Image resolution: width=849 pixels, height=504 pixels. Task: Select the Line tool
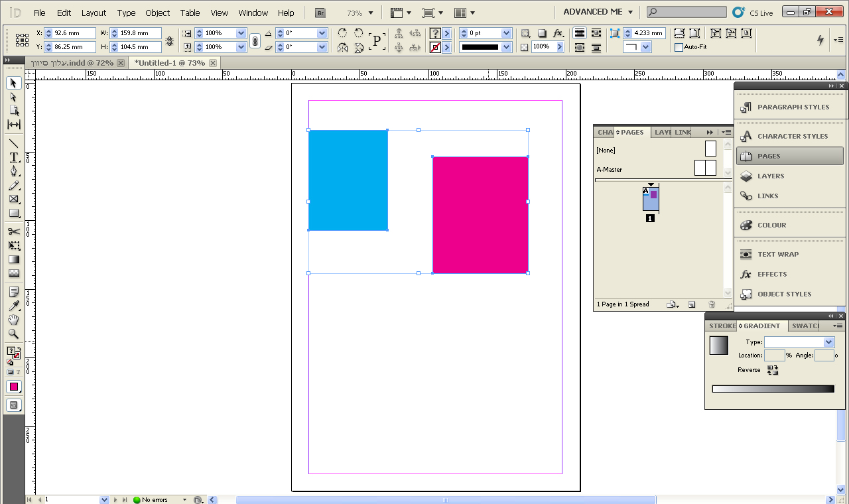pos(13,143)
